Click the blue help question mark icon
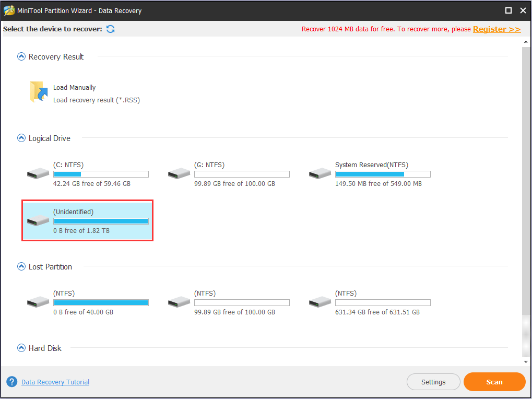Screen dimensions: 532x399 pyautogui.click(x=12, y=382)
